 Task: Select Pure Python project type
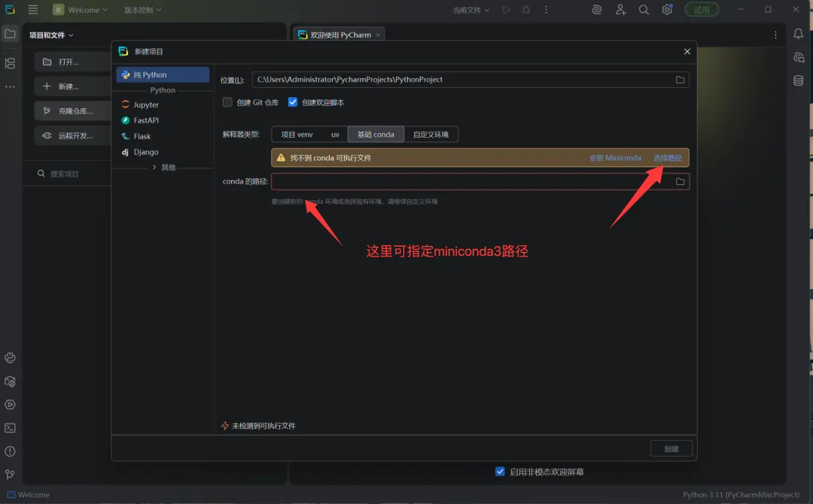click(x=163, y=74)
